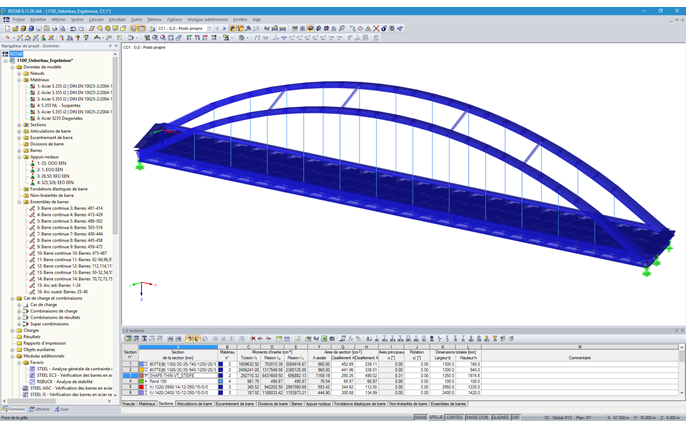The width and height of the screenshot is (686, 429).
Task: Expand the Sections tree node
Action: pyautogui.click(x=19, y=125)
